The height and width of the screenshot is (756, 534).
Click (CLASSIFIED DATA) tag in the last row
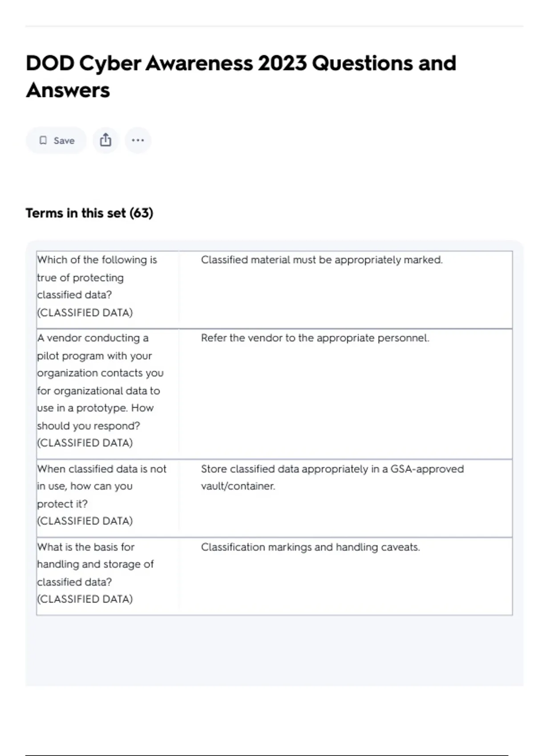coord(85,599)
